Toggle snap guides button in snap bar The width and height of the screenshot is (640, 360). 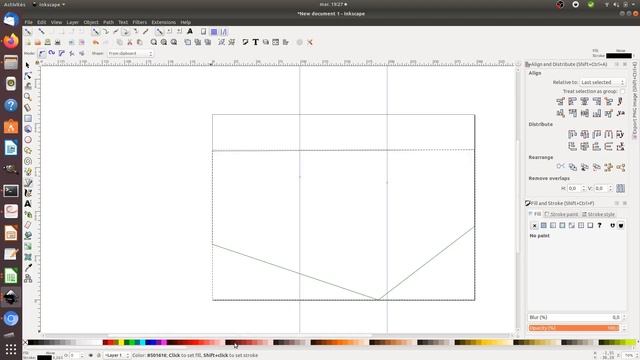(x=224, y=31)
